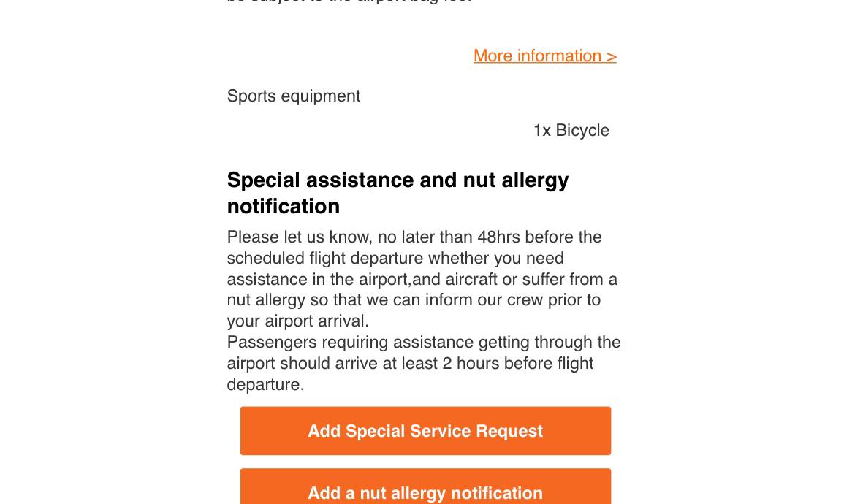Select the Sports equipment label
The width and height of the screenshot is (855, 504).
(293, 96)
